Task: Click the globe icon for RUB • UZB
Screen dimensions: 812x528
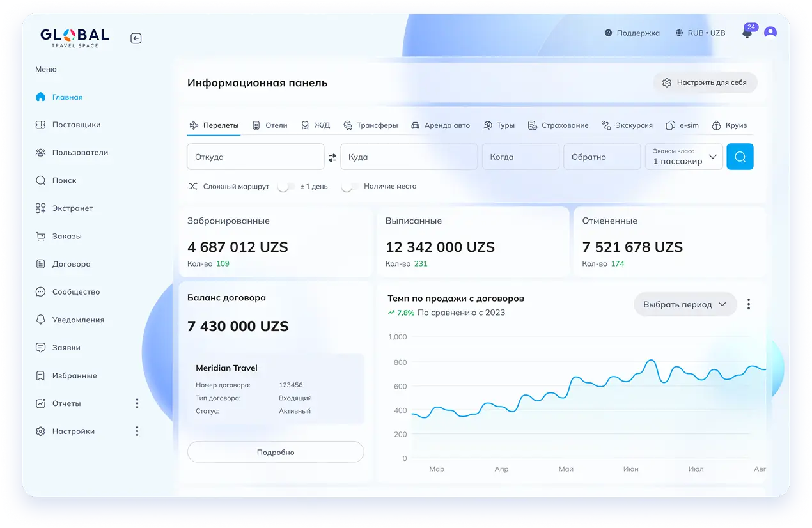Action: coord(679,33)
